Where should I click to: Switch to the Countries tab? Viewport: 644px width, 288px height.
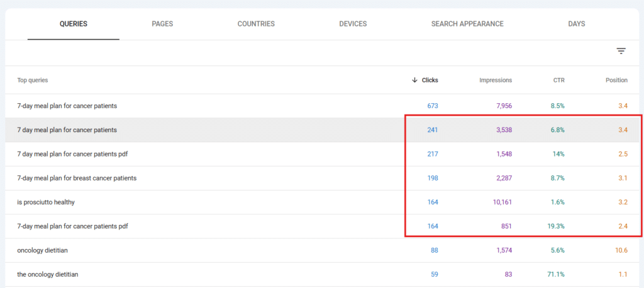(x=256, y=24)
